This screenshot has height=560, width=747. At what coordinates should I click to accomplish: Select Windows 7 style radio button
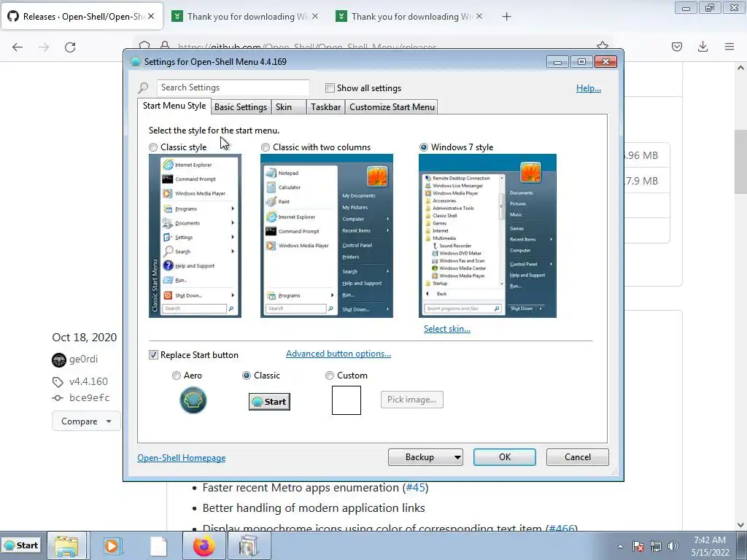424,147
